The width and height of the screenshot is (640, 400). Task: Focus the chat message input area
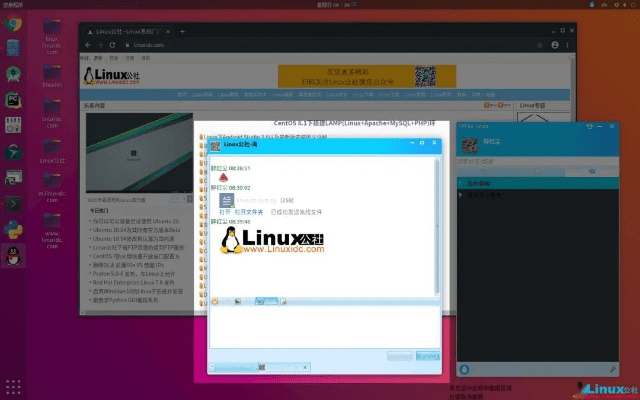pyautogui.click(x=324, y=327)
